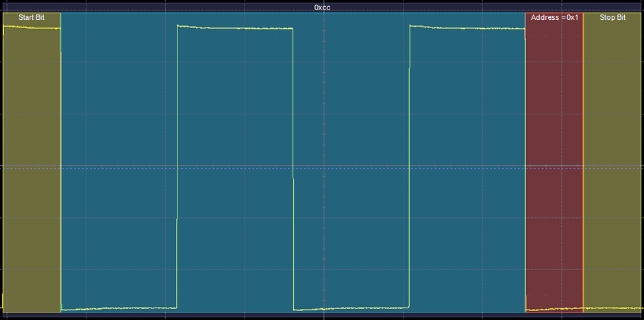Select the first low segment of the waveform
Screen dimensions: 644x320
119,308
